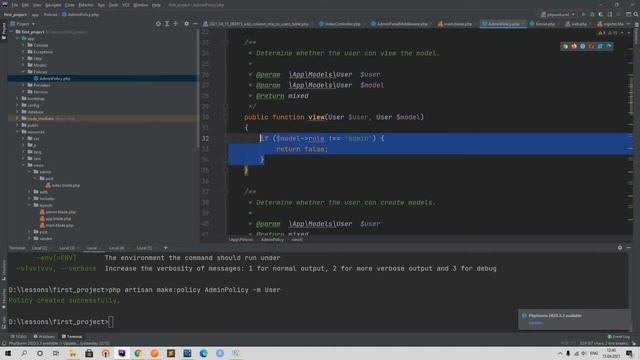Open terminal panel settings gear
Screen dimensions: 640x360
(x=620, y=247)
